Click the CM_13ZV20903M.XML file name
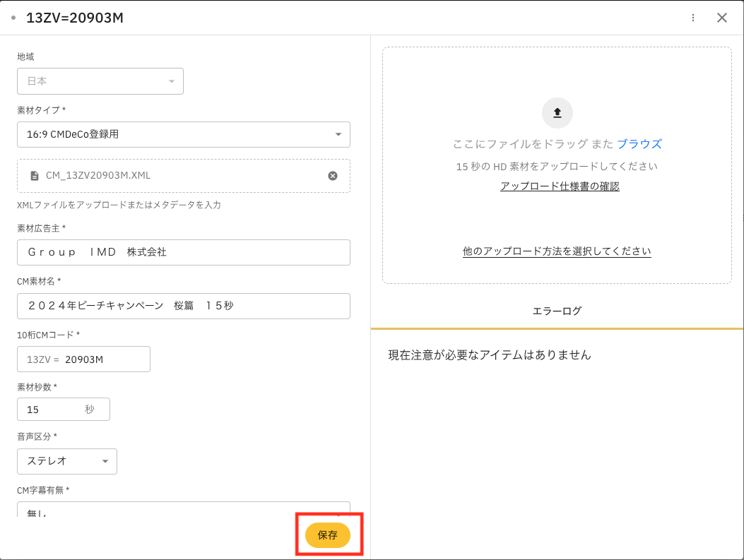 click(x=98, y=176)
